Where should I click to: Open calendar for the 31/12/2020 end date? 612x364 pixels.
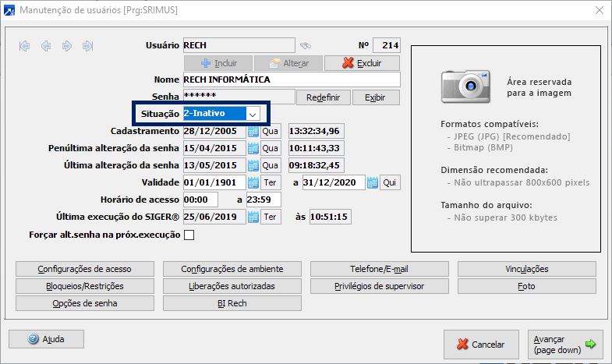pyautogui.click(x=372, y=182)
